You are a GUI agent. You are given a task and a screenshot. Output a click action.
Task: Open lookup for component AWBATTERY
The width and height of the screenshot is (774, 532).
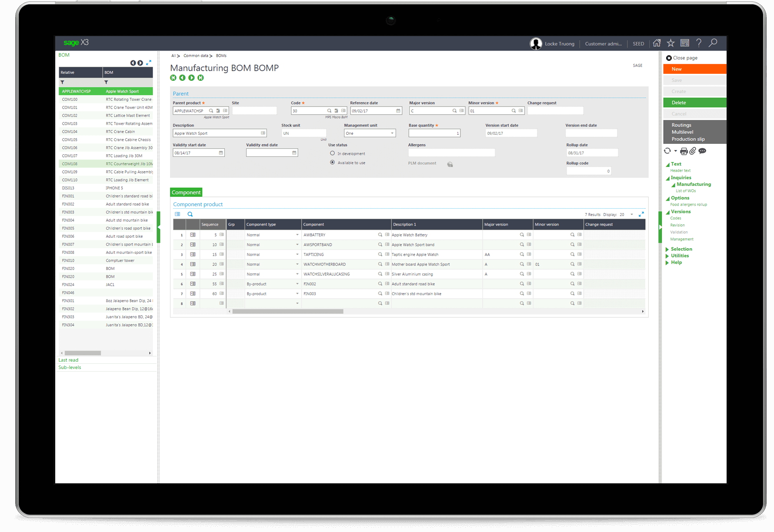point(380,235)
